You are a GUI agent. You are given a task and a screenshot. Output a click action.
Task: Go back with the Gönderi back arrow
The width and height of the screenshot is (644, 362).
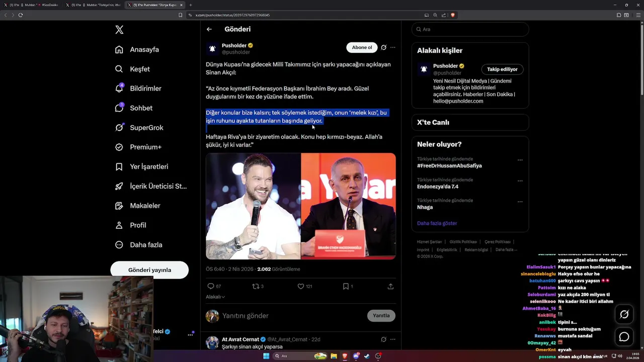pos(209,29)
